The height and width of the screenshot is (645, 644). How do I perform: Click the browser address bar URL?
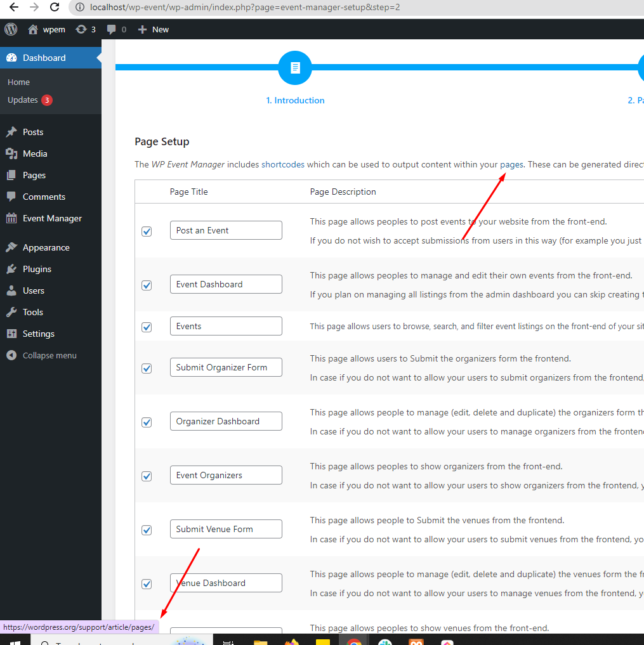click(245, 8)
